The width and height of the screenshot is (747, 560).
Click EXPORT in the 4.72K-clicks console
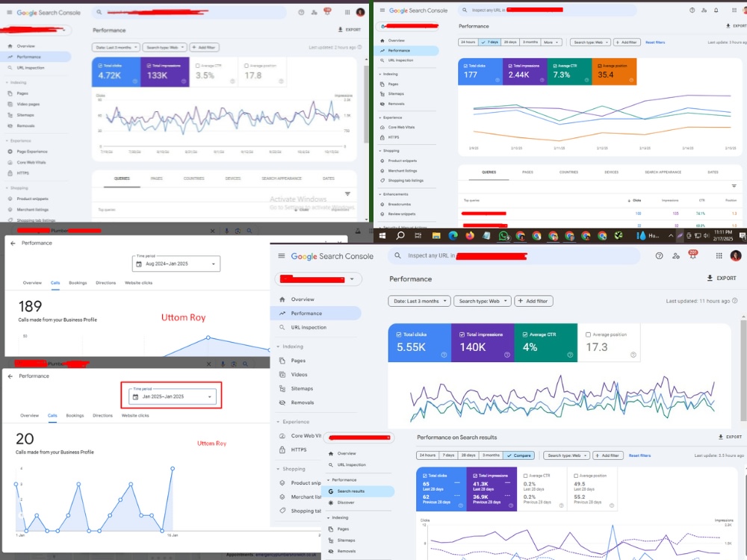tap(349, 30)
